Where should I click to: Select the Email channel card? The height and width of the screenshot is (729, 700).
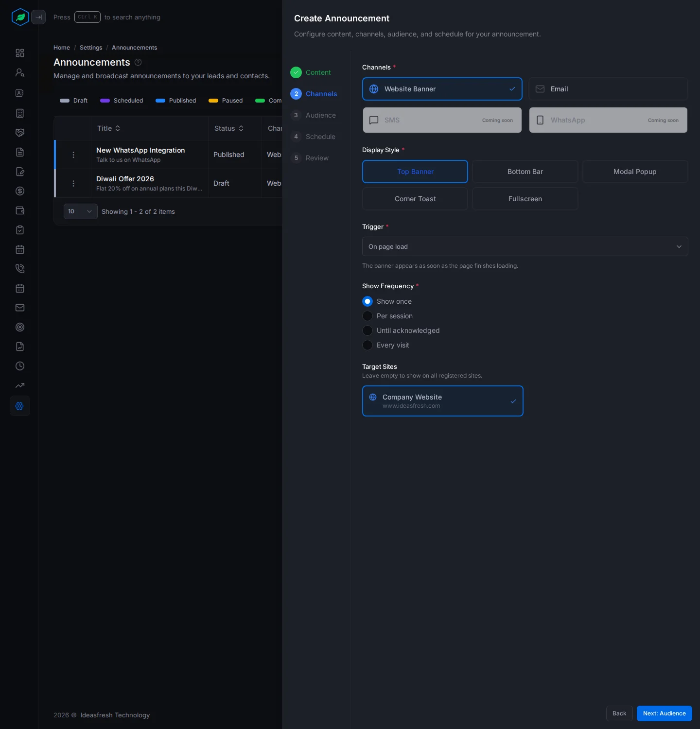[x=608, y=89]
